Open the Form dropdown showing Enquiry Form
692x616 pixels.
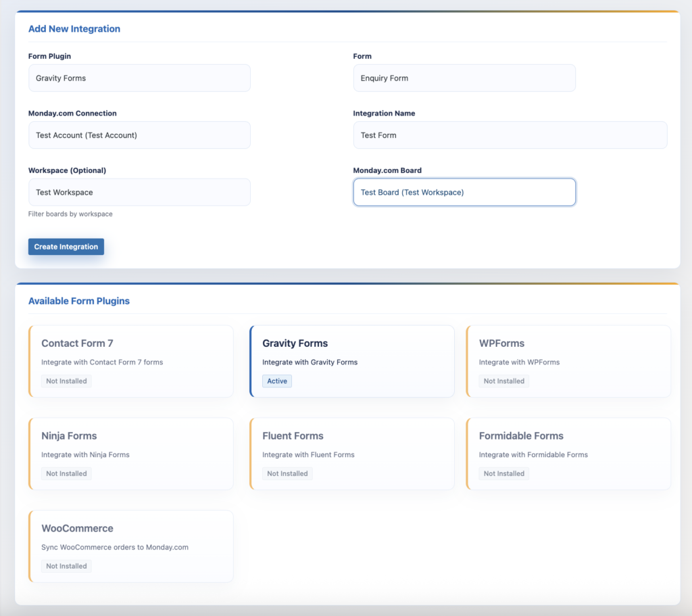coord(464,78)
